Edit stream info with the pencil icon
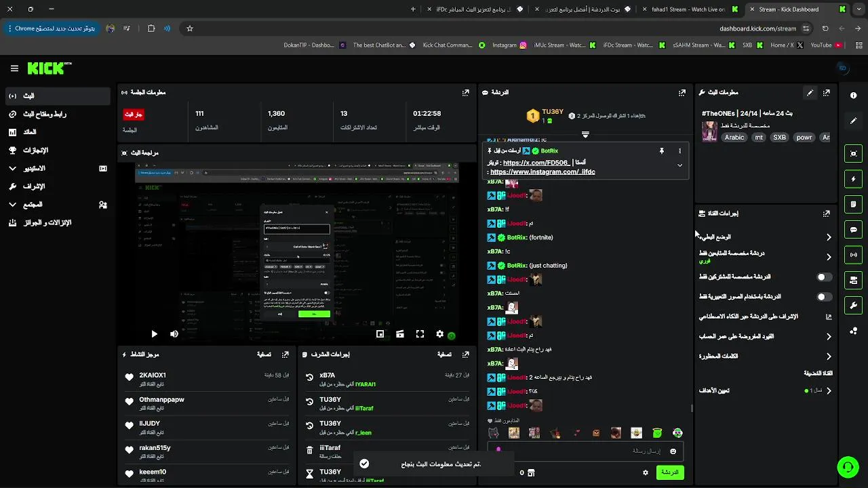This screenshot has height=488, width=868. (x=810, y=92)
